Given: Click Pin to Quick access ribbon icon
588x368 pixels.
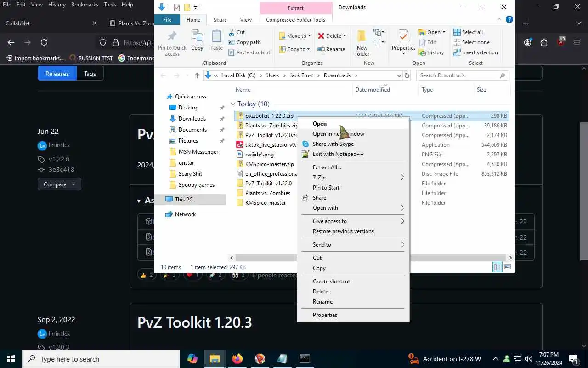Looking at the screenshot, I should [172, 43].
